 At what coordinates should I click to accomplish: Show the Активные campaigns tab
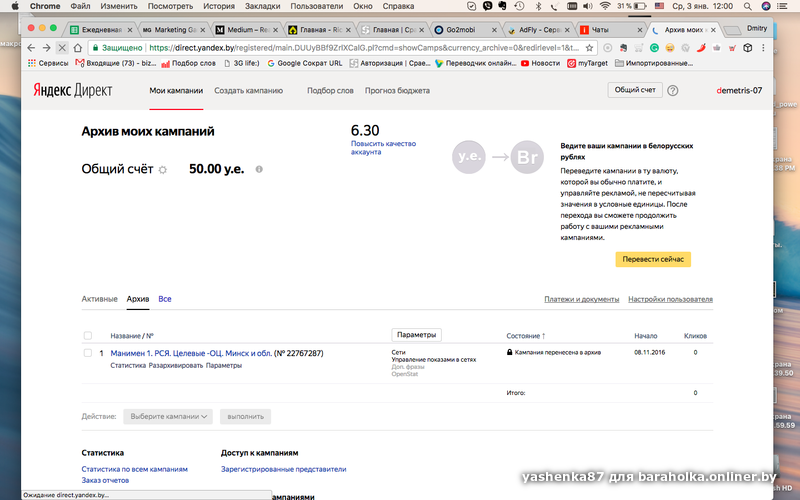pos(99,299)
